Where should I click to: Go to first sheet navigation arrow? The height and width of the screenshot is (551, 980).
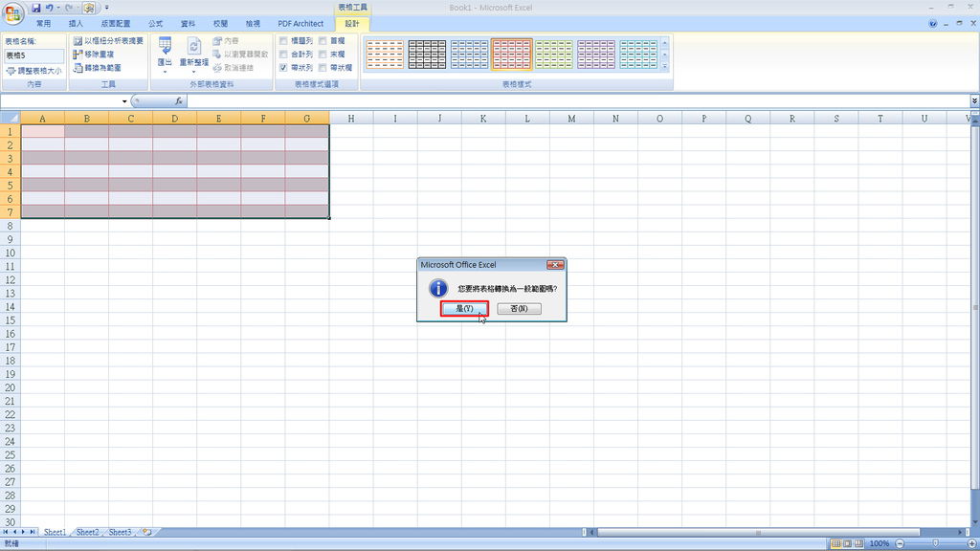pyautogui.click(x=5, y=532)
